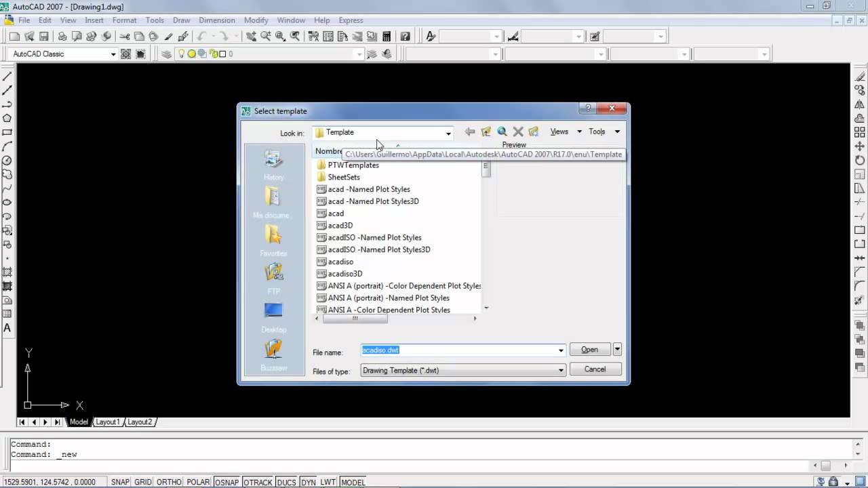This screenshot has width=868, height=488.
Task: Select the Rectangle draw tool
Action: (7, 132)
